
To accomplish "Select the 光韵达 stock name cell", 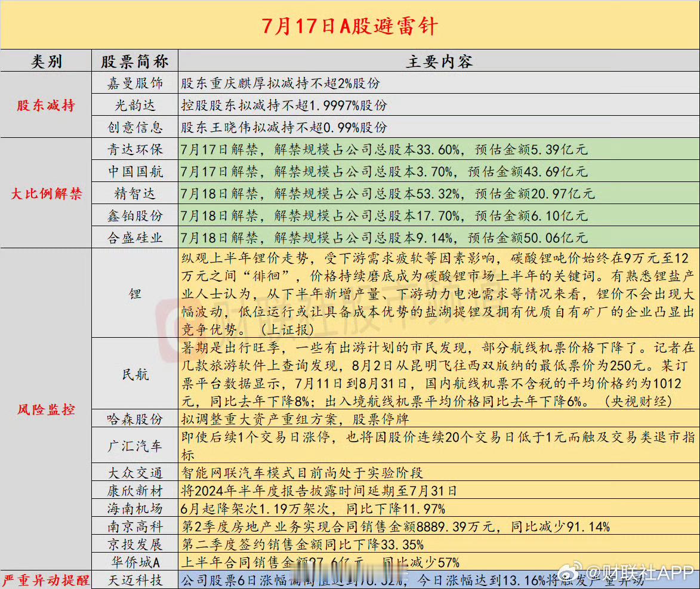I will coord(134,105).
